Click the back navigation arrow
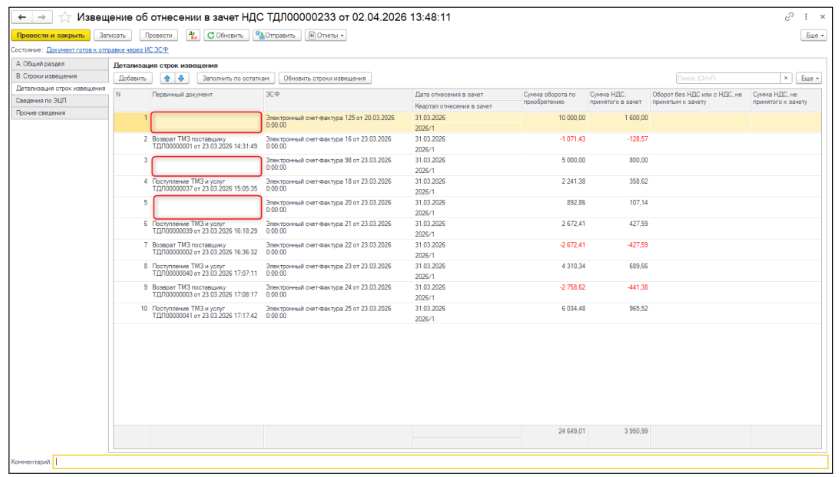This screenshot has height=477, width=840. click(x=21, y=17)
